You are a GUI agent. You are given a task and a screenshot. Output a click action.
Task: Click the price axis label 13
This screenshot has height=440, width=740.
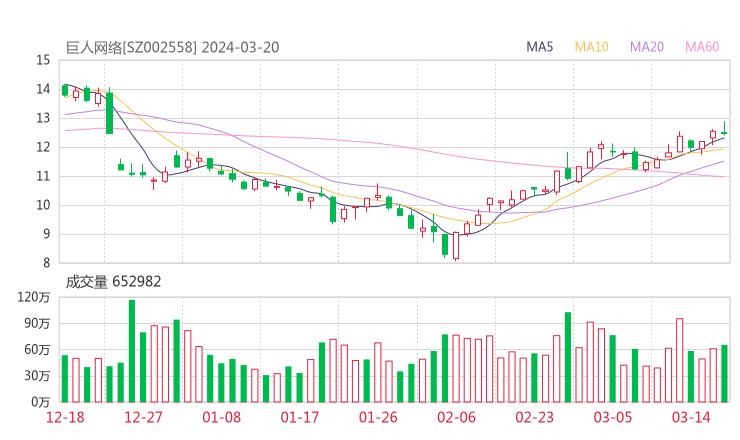pos(43,118)
